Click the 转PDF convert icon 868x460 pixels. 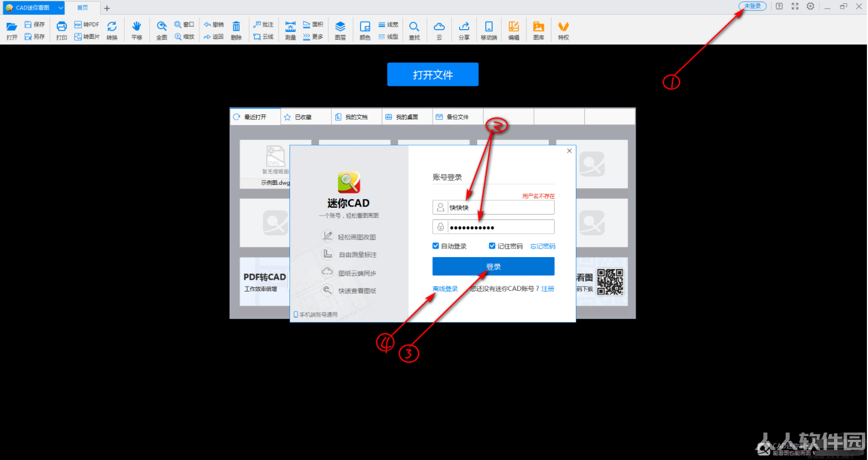pos(78,24)
